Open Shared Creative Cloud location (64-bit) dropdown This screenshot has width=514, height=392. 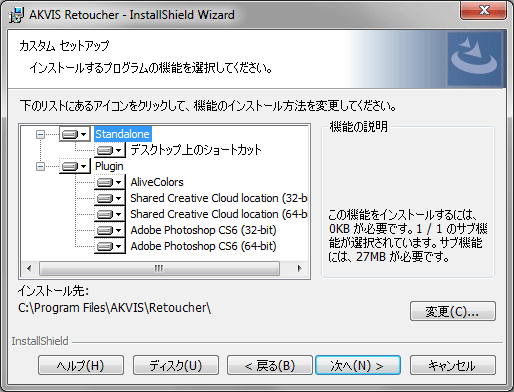click(110, 214)
